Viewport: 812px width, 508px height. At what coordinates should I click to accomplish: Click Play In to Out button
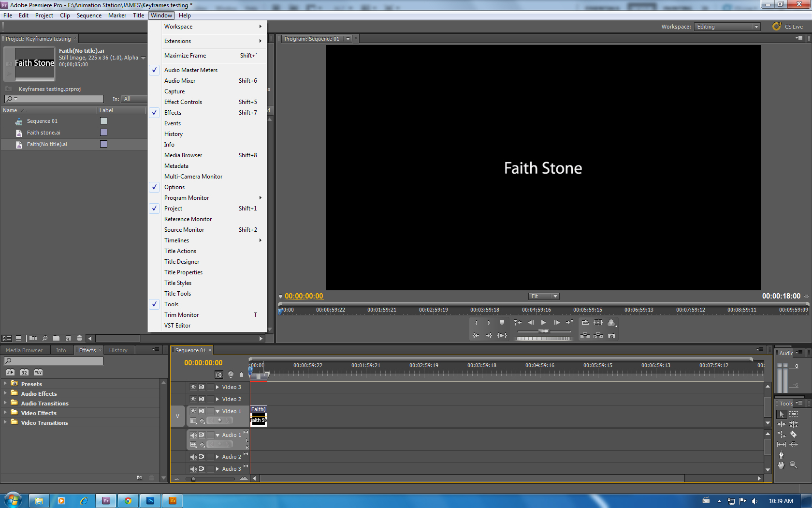point(502,335)
